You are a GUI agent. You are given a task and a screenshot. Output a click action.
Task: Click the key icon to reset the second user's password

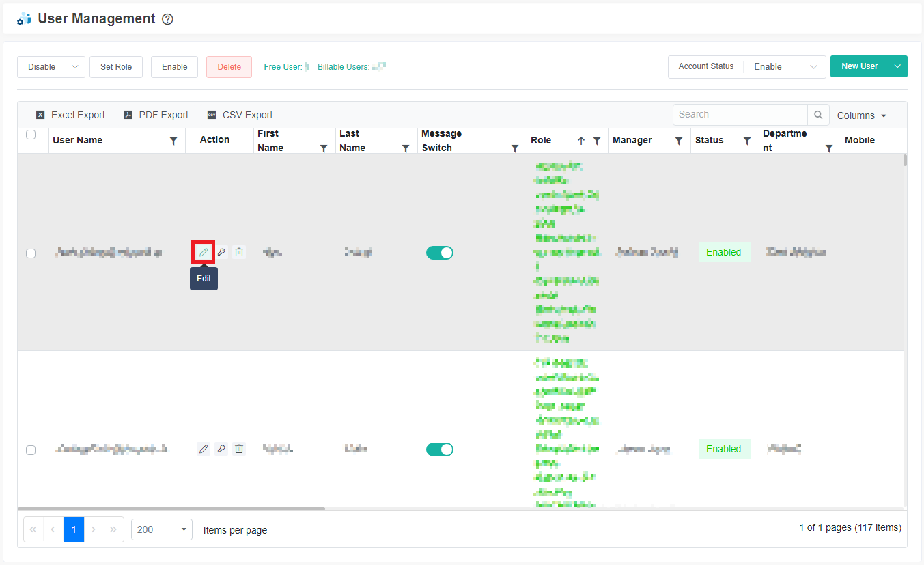pos(221,449)
